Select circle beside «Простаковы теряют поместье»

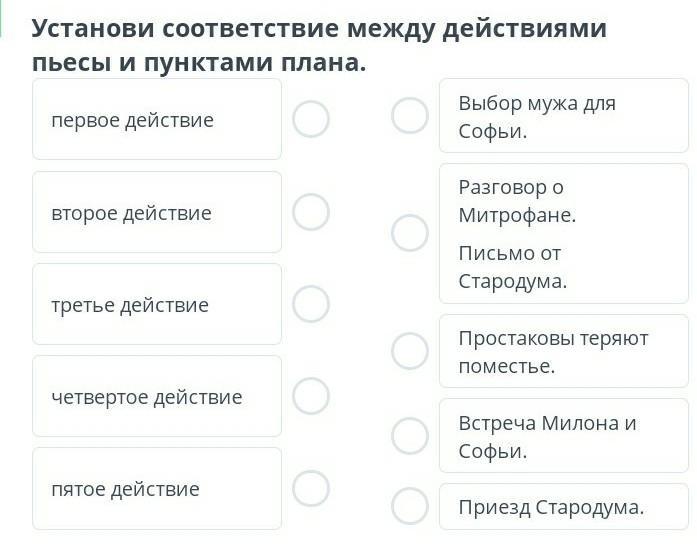(409, 351)
